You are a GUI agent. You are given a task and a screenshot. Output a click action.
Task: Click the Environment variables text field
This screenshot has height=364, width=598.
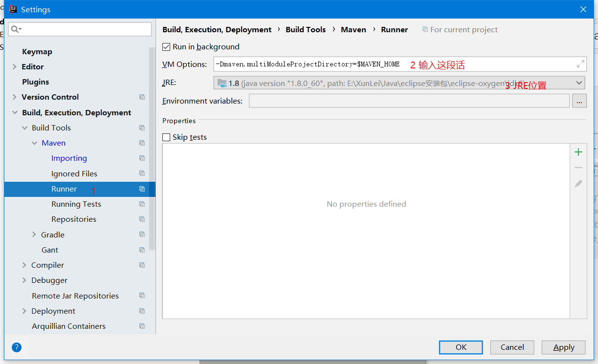point(409,101)
